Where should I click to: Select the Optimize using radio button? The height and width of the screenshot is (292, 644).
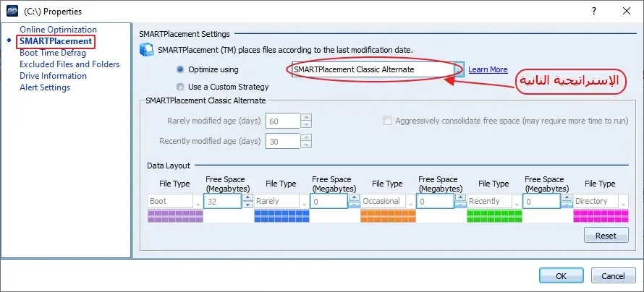tap(180, 69)
